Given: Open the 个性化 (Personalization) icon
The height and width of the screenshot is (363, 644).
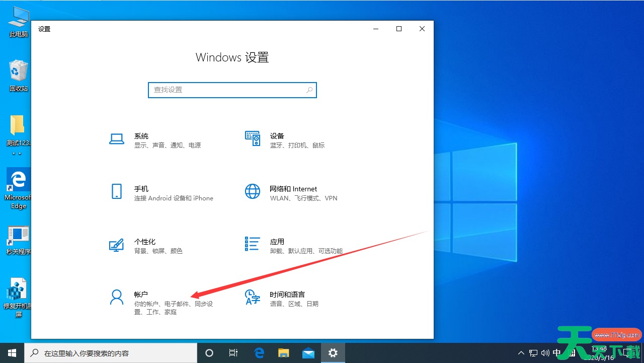Looking at the screenshot, I should pos(117,245).
